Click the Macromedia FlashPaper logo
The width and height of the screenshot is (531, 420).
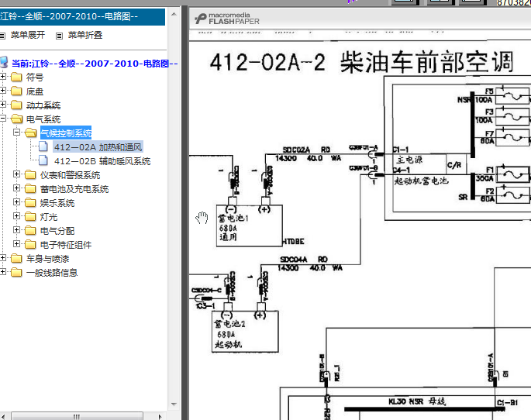pyautogui.click(x=227, y=19)
